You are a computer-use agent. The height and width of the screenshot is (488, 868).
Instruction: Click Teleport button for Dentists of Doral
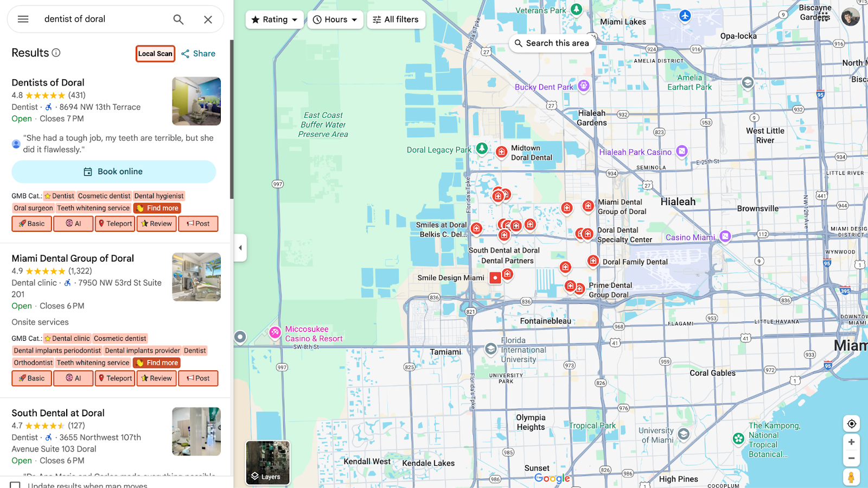pos(115,224)
